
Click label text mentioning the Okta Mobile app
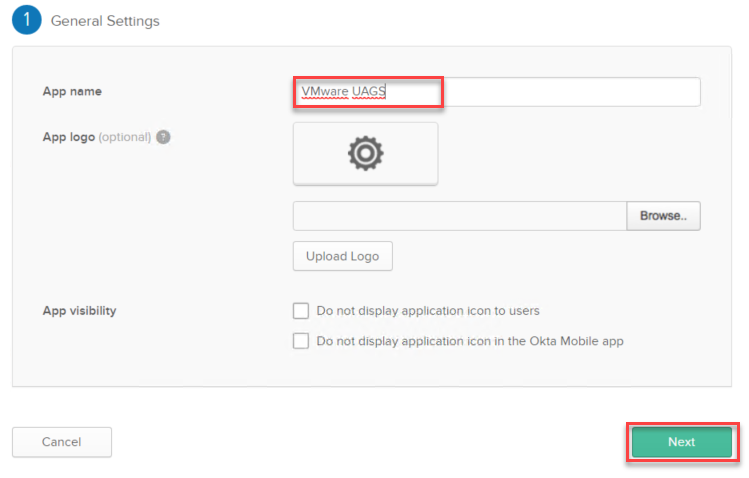(x=470, y=341)
